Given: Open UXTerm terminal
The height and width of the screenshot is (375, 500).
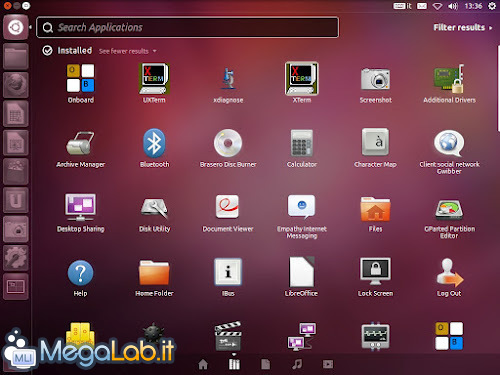Looking at the screenshot, I should [x=154, y=83].
